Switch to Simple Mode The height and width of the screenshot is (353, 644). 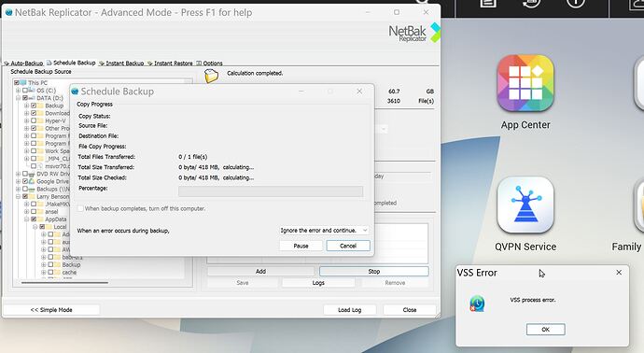(x=51, y=310)
